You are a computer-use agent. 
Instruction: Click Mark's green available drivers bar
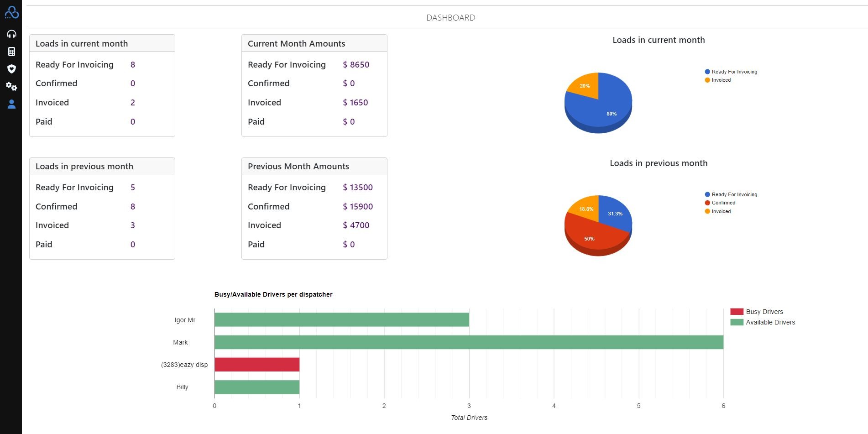coord(469,342)
